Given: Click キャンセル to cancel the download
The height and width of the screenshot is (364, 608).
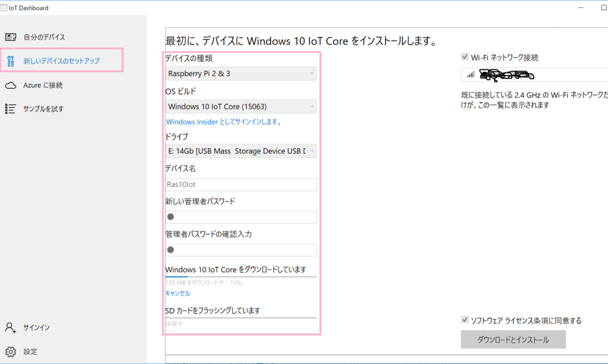Looking at the screenshot, I should point(178,293).
